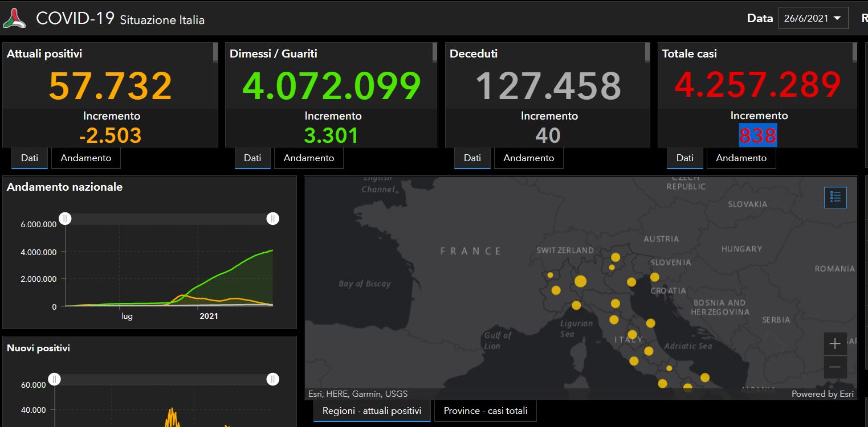
Task: Grab right handle of Andamento nazionale range slider
Action: [x=273, y=219]
